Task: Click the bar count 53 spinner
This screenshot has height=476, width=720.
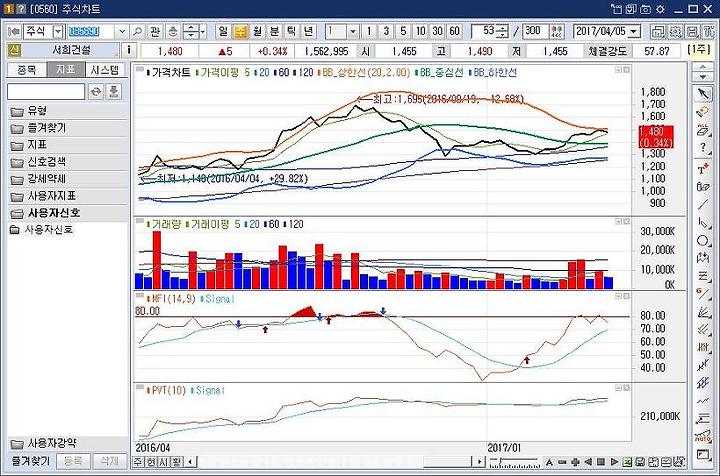Action: [x=503, y=31]
